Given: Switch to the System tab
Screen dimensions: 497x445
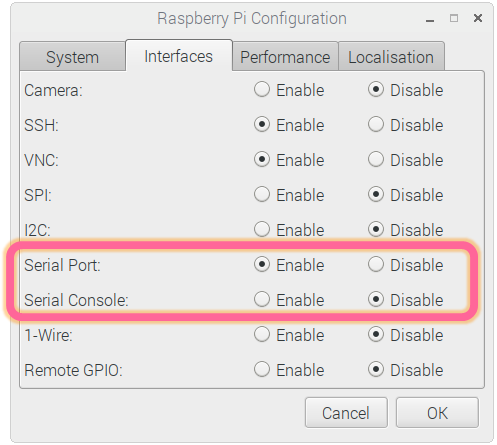Looking at the screenshot, I should click(x=72, y=57).
